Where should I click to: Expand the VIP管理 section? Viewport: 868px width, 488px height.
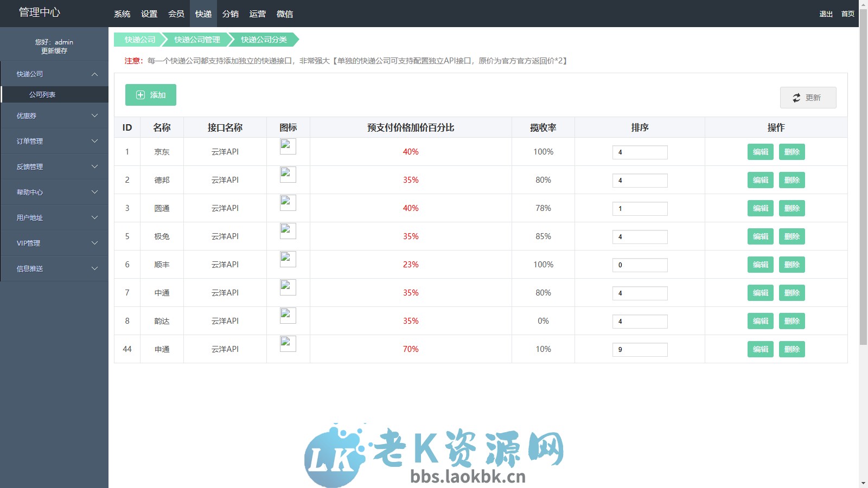tap(54, 243)
